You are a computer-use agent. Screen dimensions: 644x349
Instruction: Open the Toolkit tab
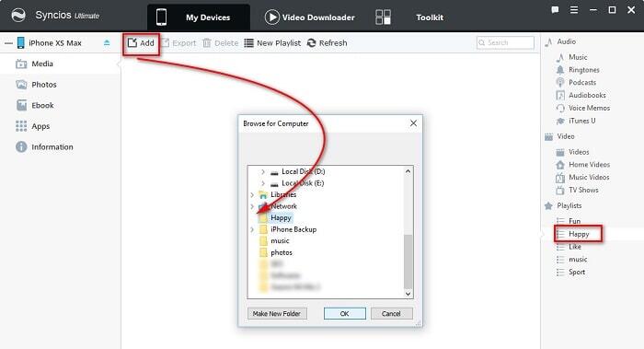click(409, 17)
